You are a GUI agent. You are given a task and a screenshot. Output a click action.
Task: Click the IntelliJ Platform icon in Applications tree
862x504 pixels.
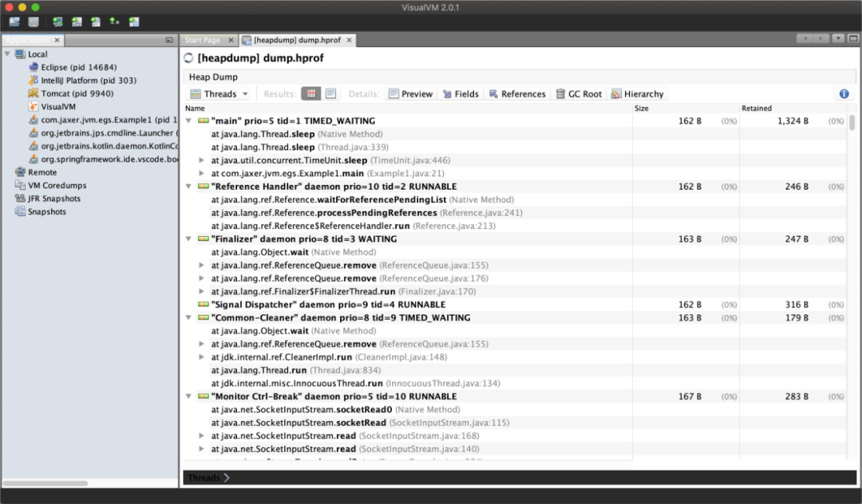click(34, 81)
